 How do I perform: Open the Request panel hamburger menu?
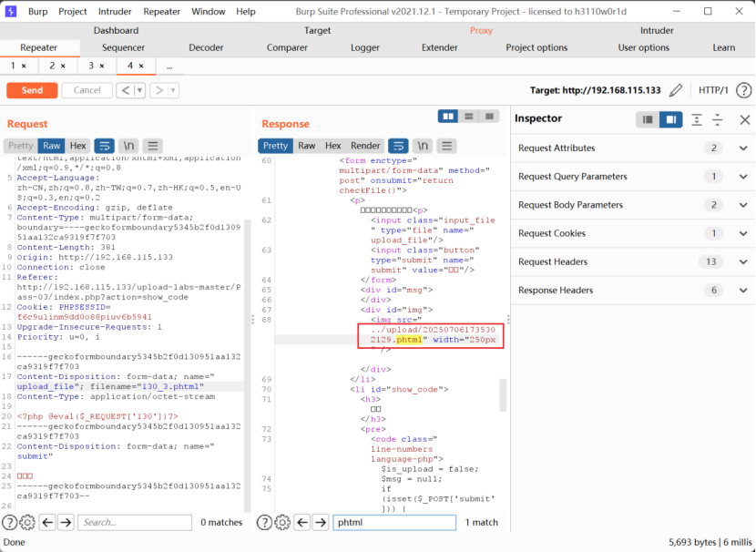(153, 146)
